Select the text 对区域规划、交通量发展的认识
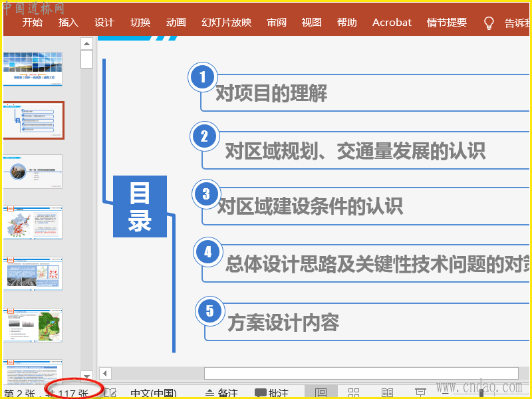The width and height of the screenshot is (532, 399). [355, 151]
